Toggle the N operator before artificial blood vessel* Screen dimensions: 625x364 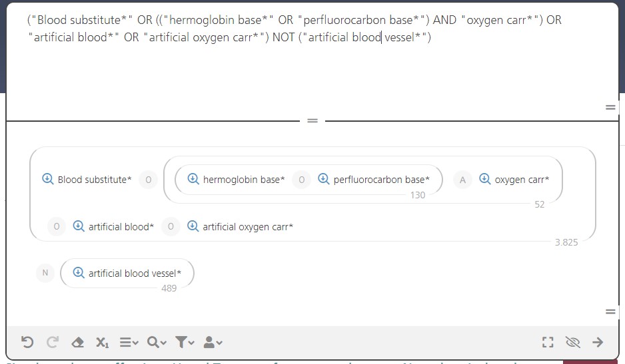pos(45,273)
